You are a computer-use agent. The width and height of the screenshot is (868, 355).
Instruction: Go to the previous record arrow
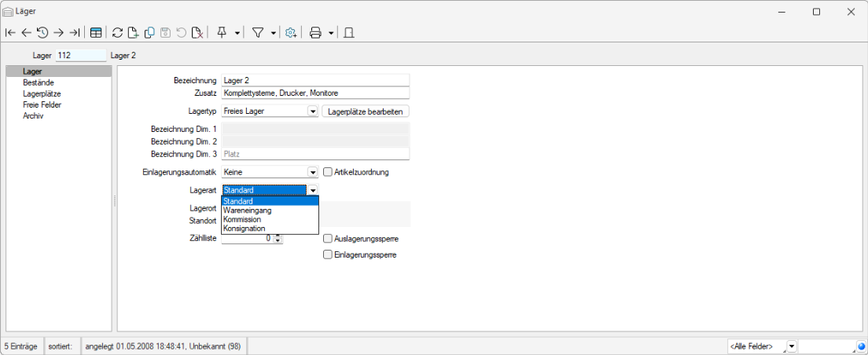pos(26,32)
